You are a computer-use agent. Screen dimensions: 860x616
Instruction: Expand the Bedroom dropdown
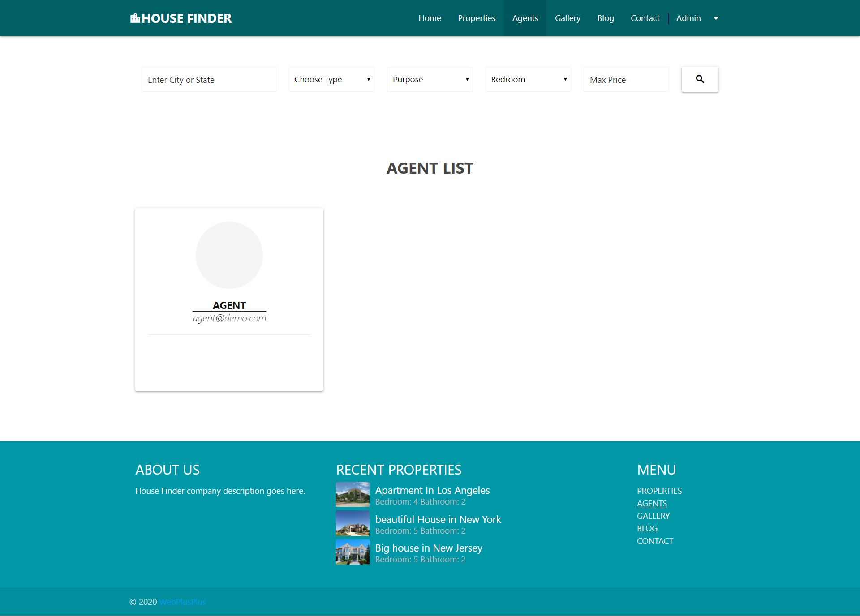coord(528,79)
